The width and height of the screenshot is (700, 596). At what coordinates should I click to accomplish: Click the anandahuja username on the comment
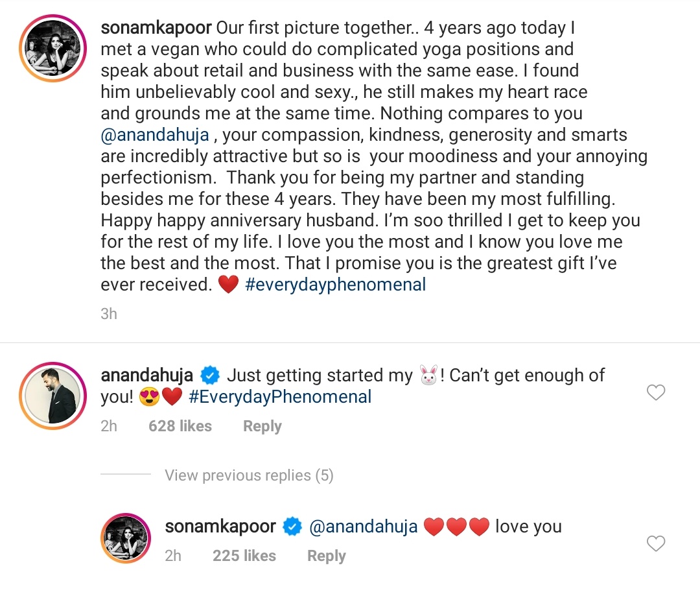[x=146, y=375]
